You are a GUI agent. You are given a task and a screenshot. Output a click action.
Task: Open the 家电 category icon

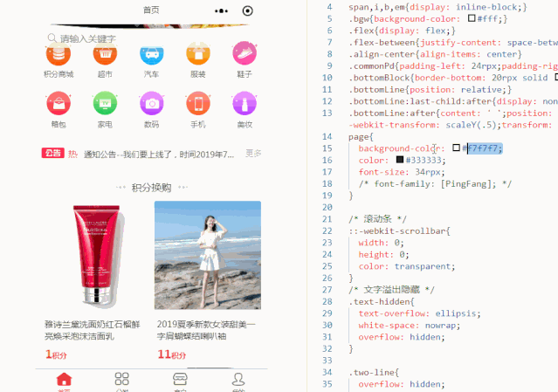coord(105,104)
